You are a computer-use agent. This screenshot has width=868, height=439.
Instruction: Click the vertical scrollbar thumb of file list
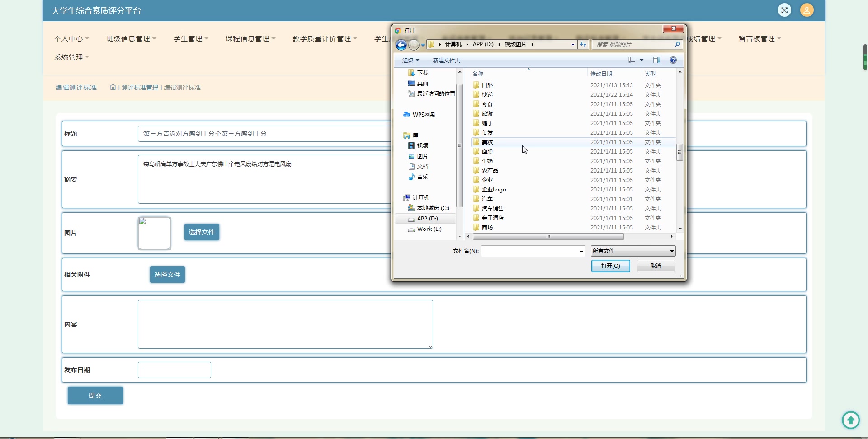(x=679, y=152)
